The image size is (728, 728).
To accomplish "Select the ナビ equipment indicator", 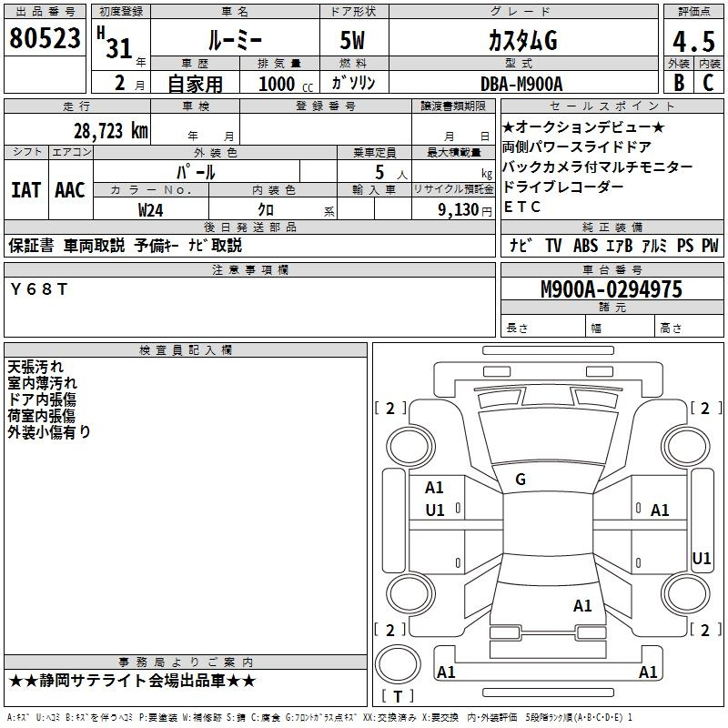I will [521, 246].
